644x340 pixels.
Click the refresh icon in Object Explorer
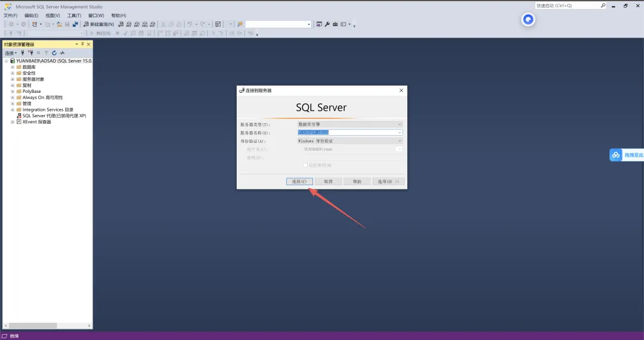[x=54, y=53]
